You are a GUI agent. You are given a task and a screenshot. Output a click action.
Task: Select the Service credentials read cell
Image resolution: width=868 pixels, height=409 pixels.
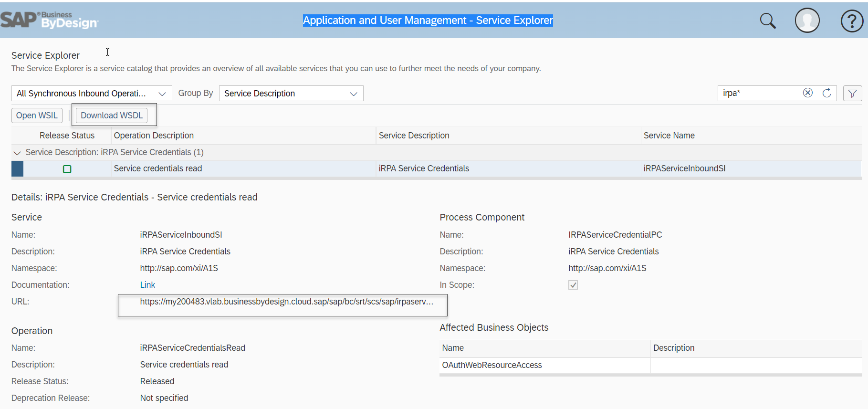243,168
